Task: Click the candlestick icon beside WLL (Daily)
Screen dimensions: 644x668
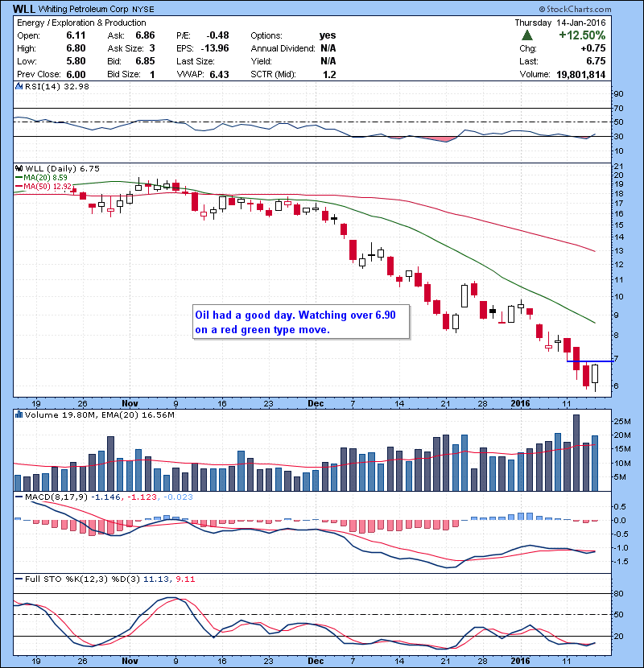Action: [x=19, y=169]
